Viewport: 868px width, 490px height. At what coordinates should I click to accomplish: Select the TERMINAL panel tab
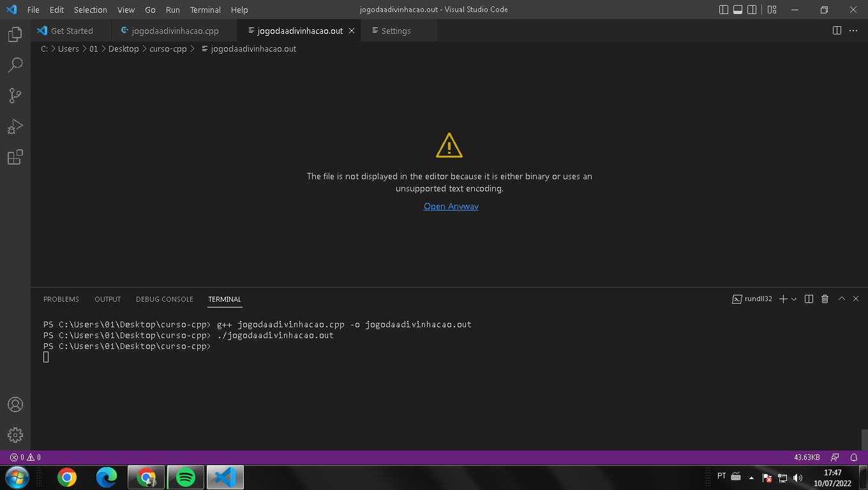click(225, 299)
